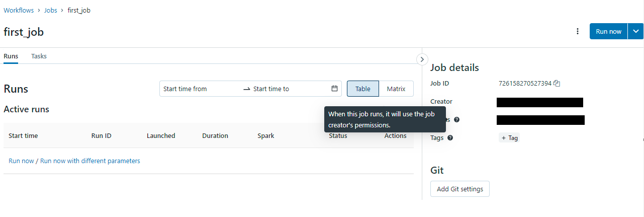Navigate to Workflows breadcrumb

click(20, 10)
